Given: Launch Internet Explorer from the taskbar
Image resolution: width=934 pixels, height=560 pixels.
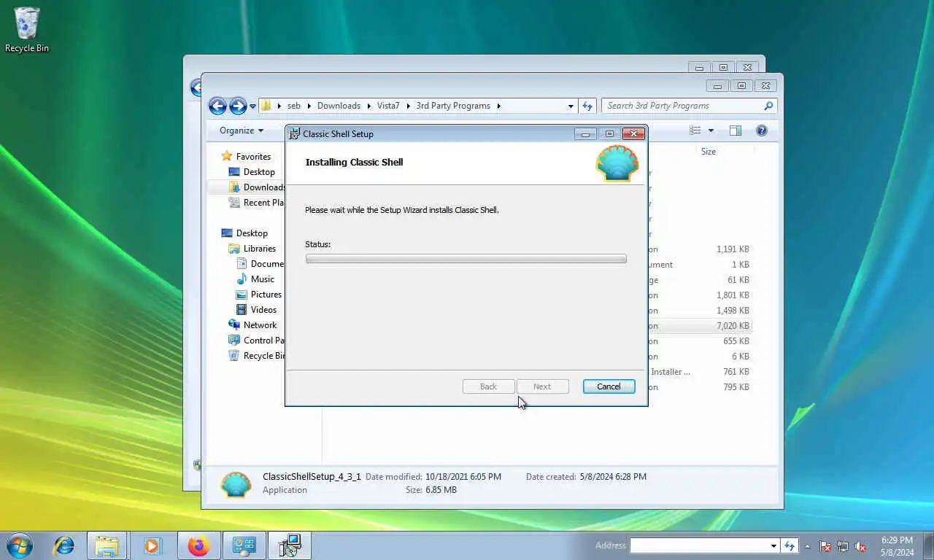Looking at the screenshot, I should [x=63, y=545].
